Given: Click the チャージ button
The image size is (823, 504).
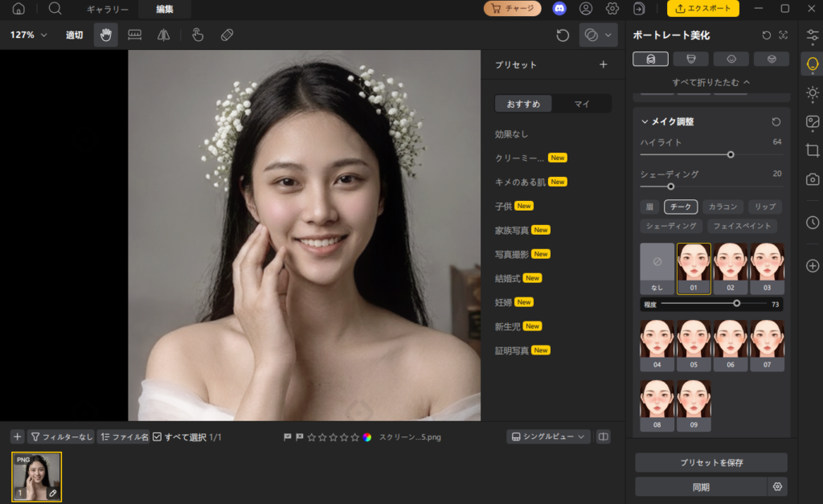Looking at the screenshot, I should tap(512, 8).
